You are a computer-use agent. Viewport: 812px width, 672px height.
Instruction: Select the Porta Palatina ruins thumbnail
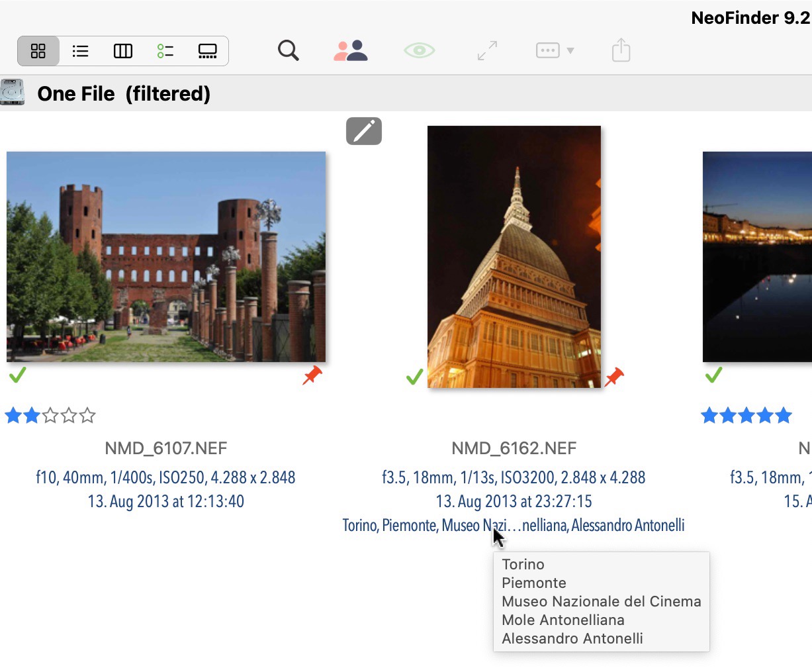(x=166, y=257)
